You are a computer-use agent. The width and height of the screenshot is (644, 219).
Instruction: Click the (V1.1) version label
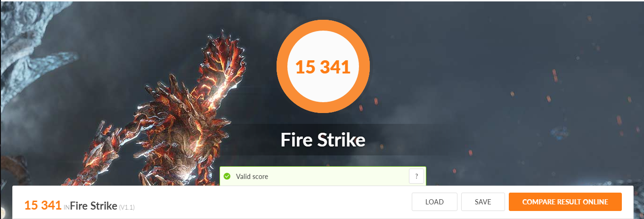pos(127,207)
